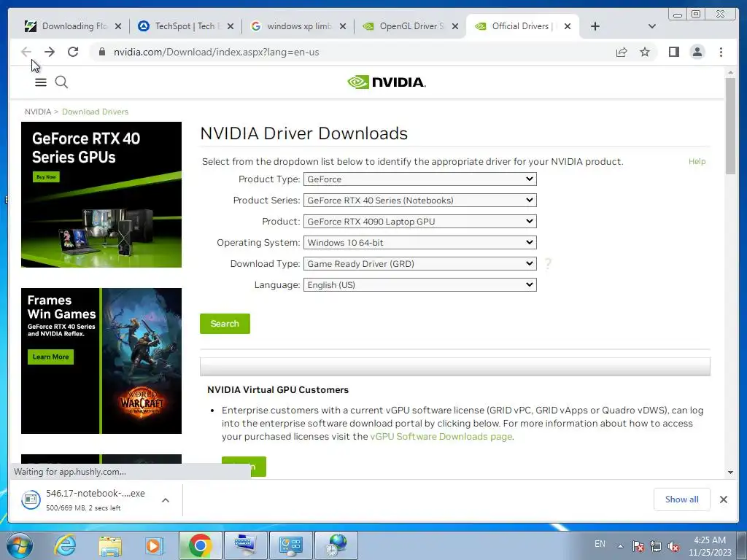The width and height of the screenshot is (747, 560).
Task: Show the tab search dropdown
Action: [x=652, y=26]
